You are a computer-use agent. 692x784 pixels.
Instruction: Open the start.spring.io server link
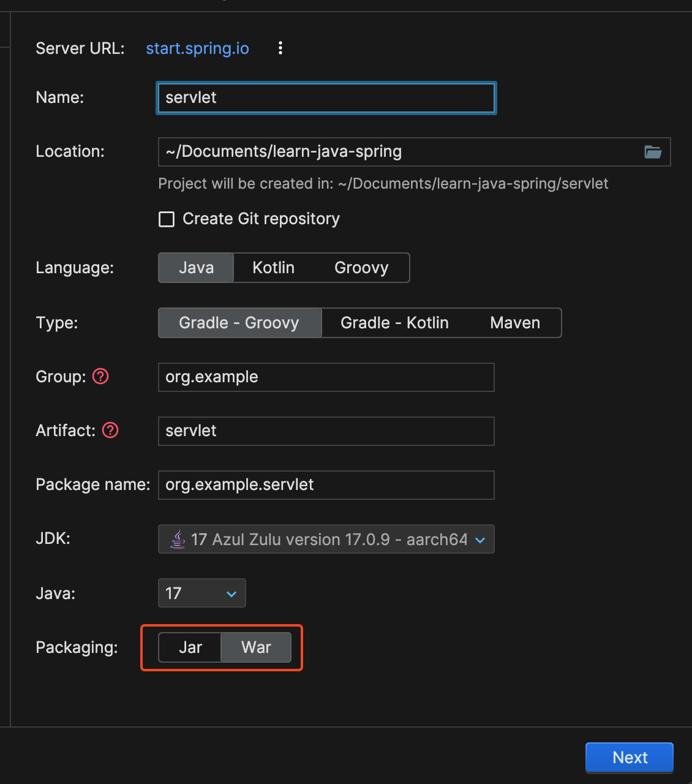point(197,48)
